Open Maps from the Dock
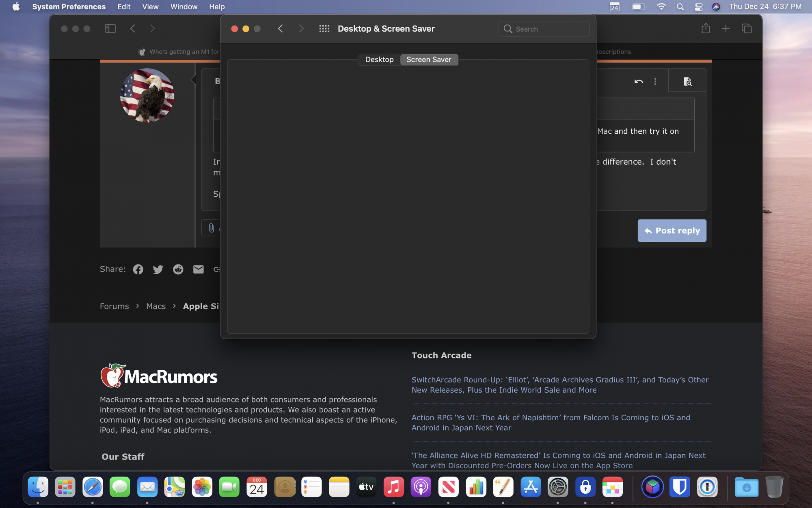Image resolution: width=812 pixels, height=508 pixels. 175,486
